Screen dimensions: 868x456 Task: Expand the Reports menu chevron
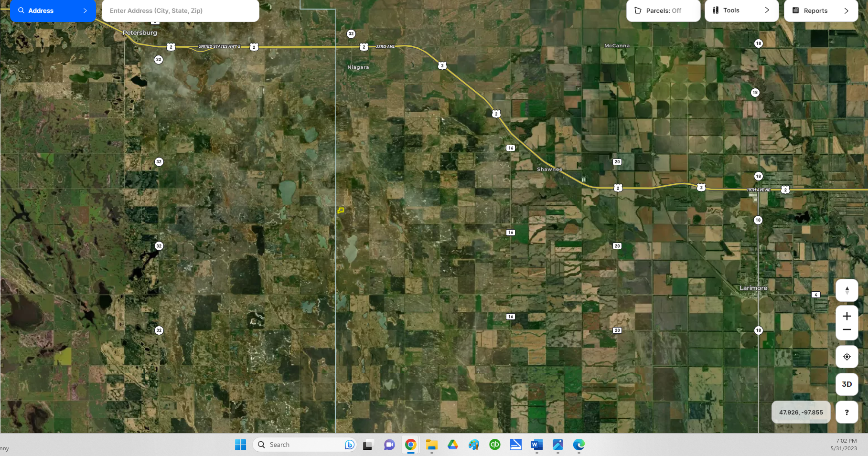click(x=846, y=11)
